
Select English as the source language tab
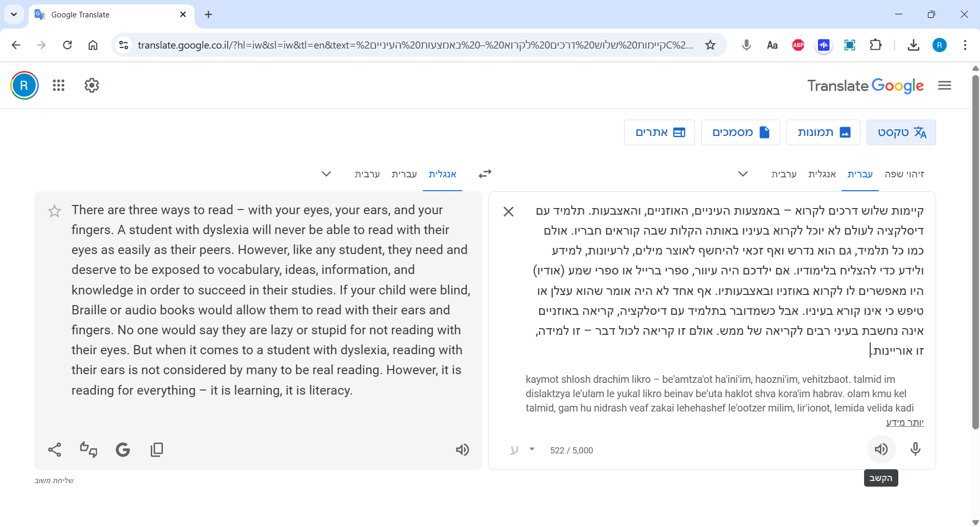(822, 174)
